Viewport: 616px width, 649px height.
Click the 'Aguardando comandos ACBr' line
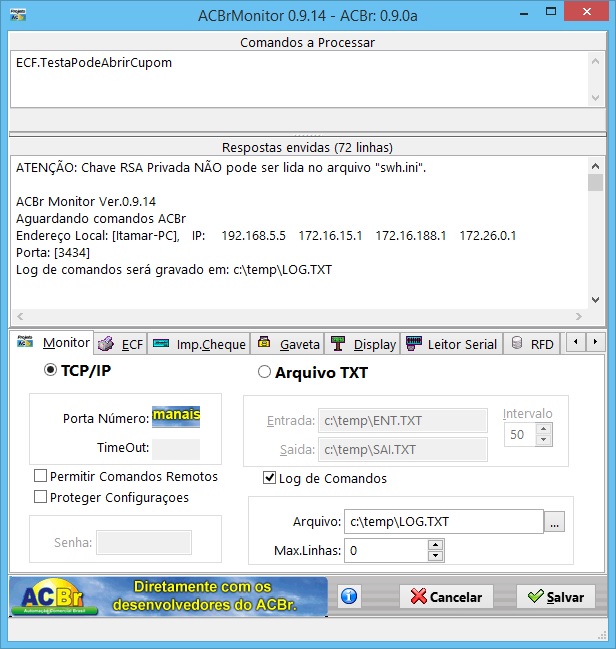pyautogui.click(x=101, y=219)
